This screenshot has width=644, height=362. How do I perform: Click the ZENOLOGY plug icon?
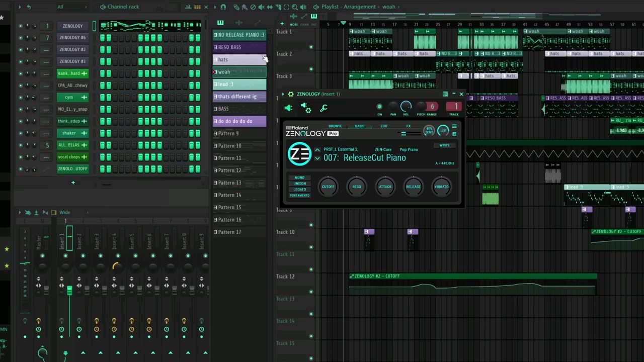point(288,108)
